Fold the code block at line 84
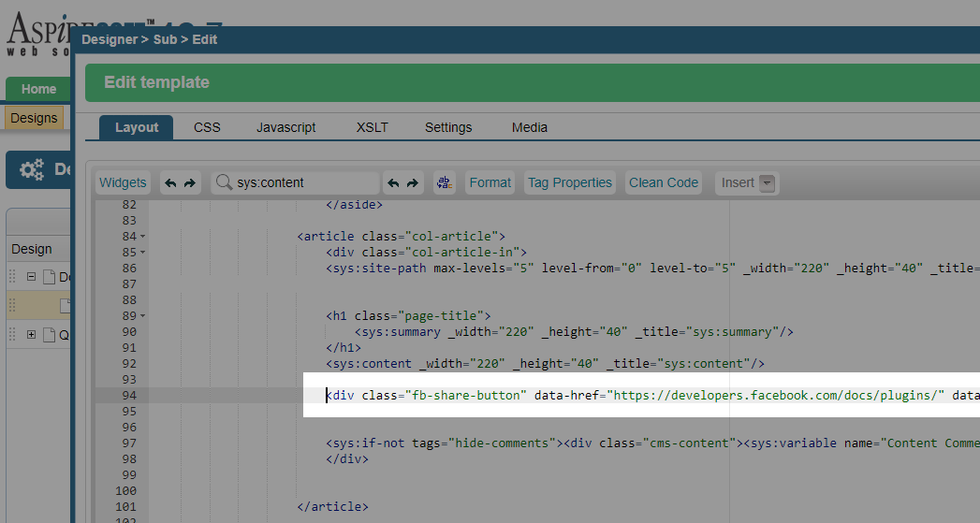 click(x=142, y=236)
